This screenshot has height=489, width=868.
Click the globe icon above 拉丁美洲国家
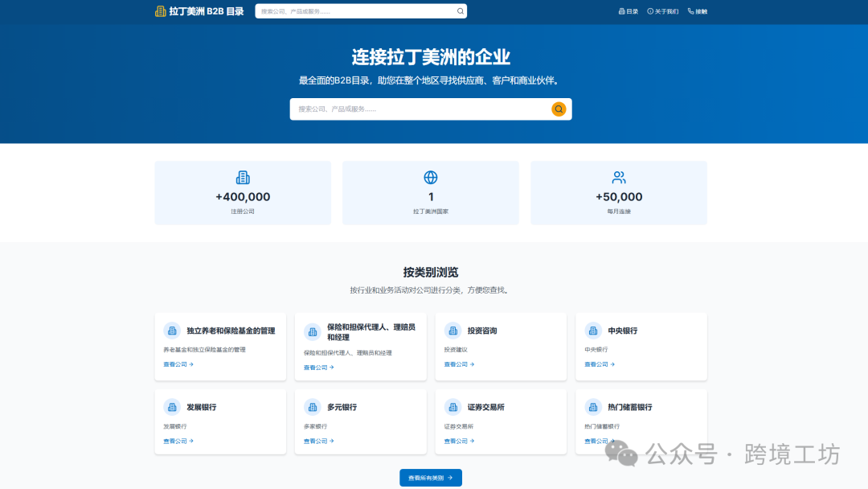tap(431, 176)
